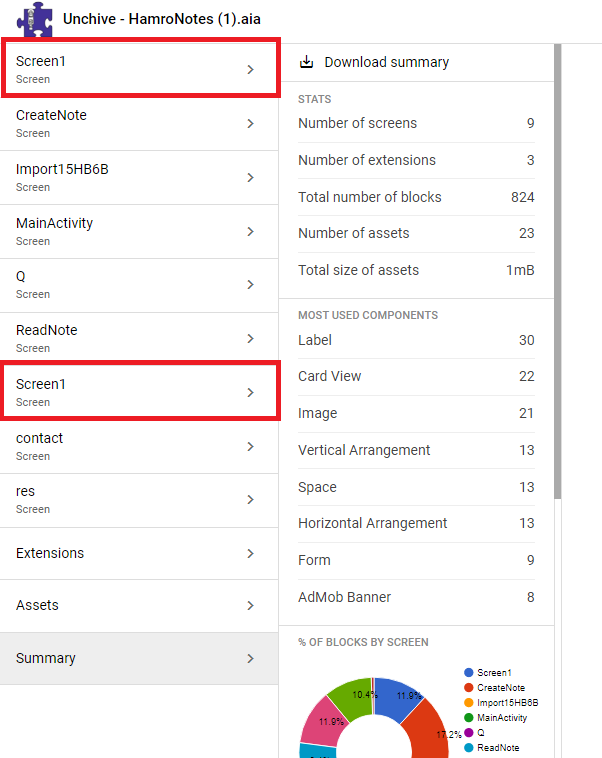Click the Summary row chevron arrow
The width and height of the screenshot is (602, 758).
pos(250,658)
